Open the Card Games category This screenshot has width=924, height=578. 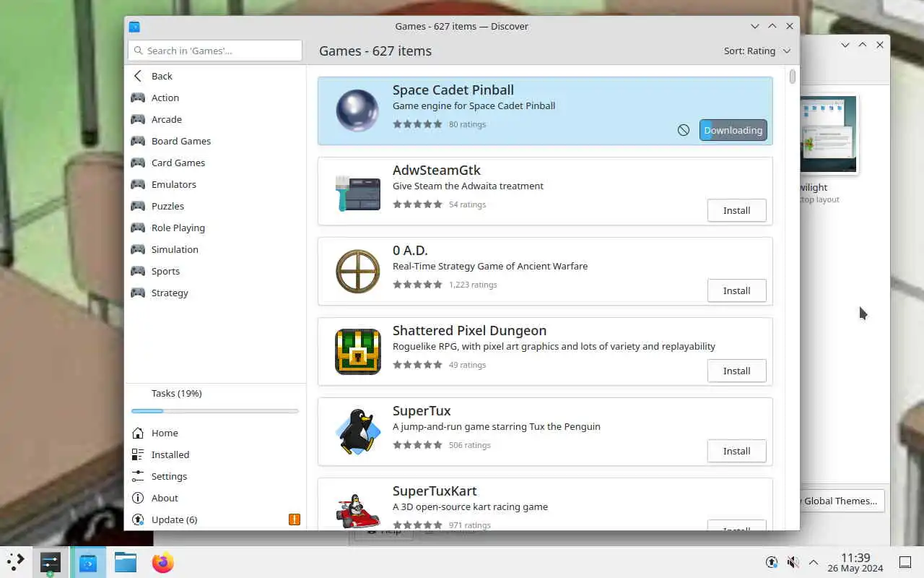[x=215, y=163]
